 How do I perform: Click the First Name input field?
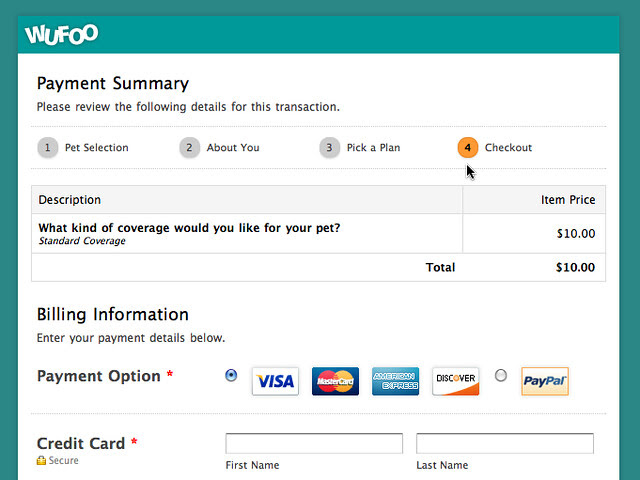point(314,443)
